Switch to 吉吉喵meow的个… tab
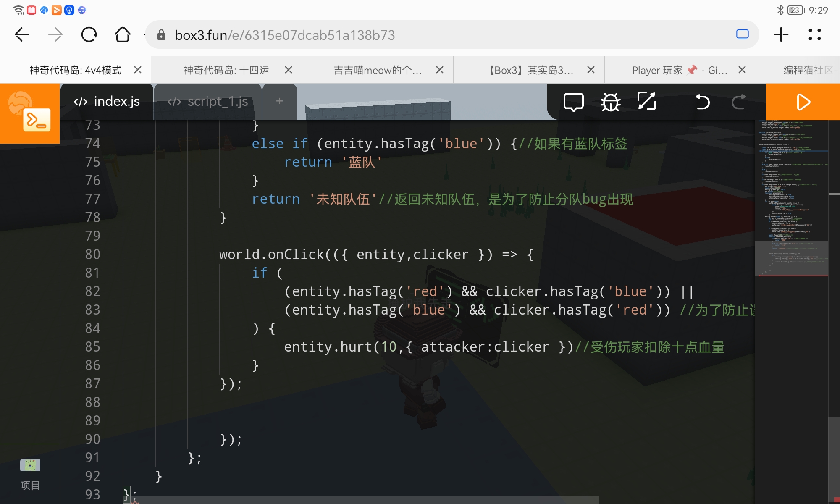Viewport: 840px width, 504px height. click(378, 70)
